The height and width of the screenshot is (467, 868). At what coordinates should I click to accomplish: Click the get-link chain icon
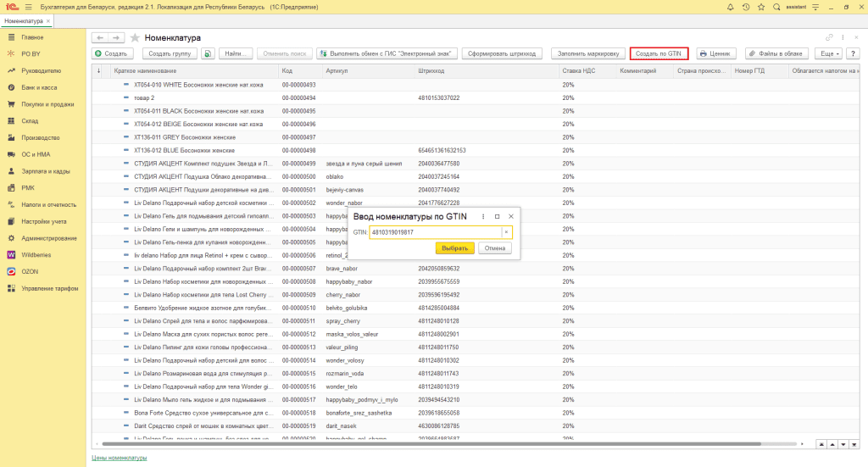(x=829, y=38)
